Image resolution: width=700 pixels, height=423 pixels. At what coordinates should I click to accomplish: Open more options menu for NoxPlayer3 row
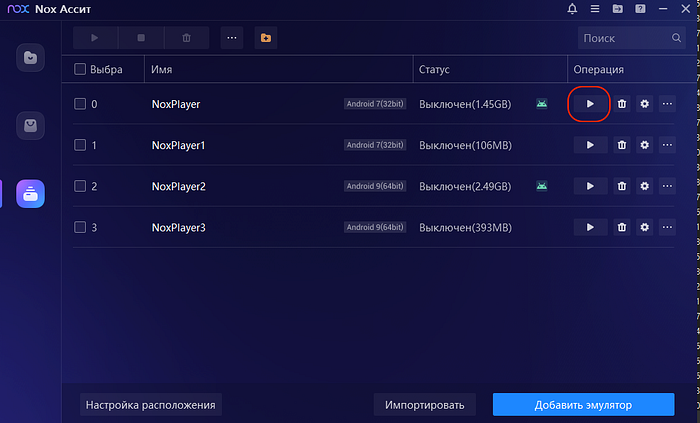pyautogui.click(x=667, y=227)
